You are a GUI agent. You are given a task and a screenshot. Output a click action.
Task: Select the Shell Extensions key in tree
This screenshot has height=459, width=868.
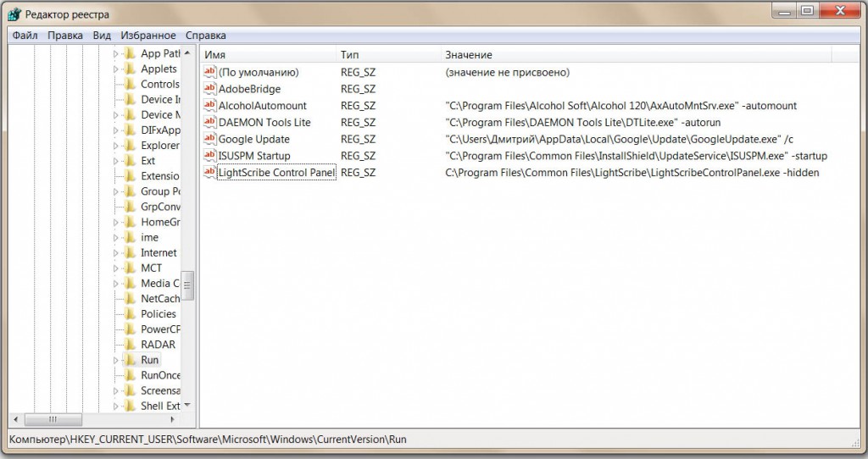(x=160, y=406)
